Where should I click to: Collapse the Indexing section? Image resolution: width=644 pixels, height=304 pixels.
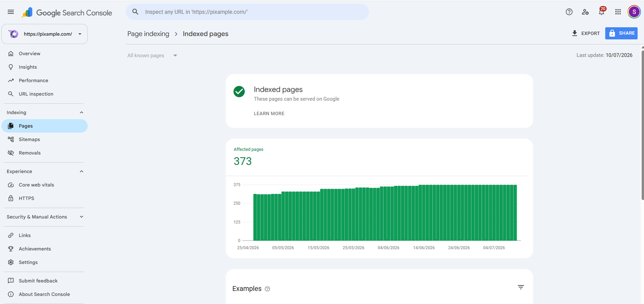[82, 113]
